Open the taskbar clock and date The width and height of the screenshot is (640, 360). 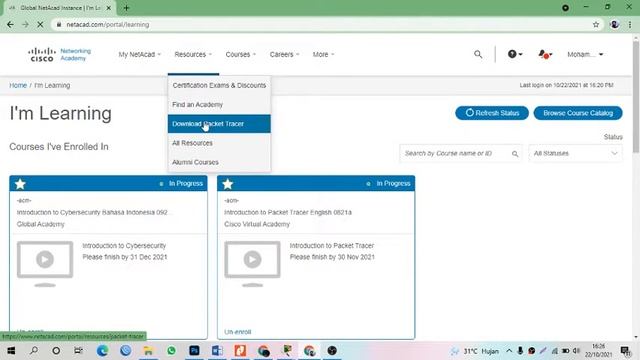point(598,351)
